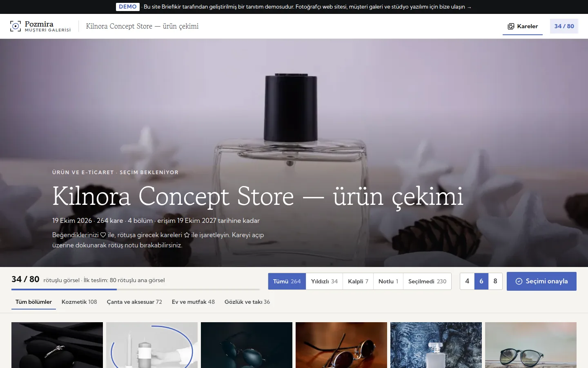This screenshot has height=368, width=588.
Task: Click the Pozmira Müşteri Galerisi brand name
Action: point(48,26)
